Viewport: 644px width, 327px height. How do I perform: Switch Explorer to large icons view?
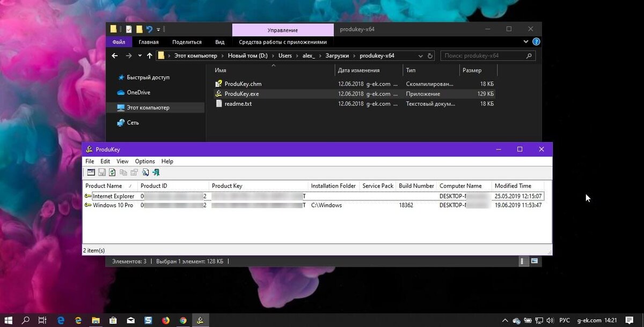[534, 261]
